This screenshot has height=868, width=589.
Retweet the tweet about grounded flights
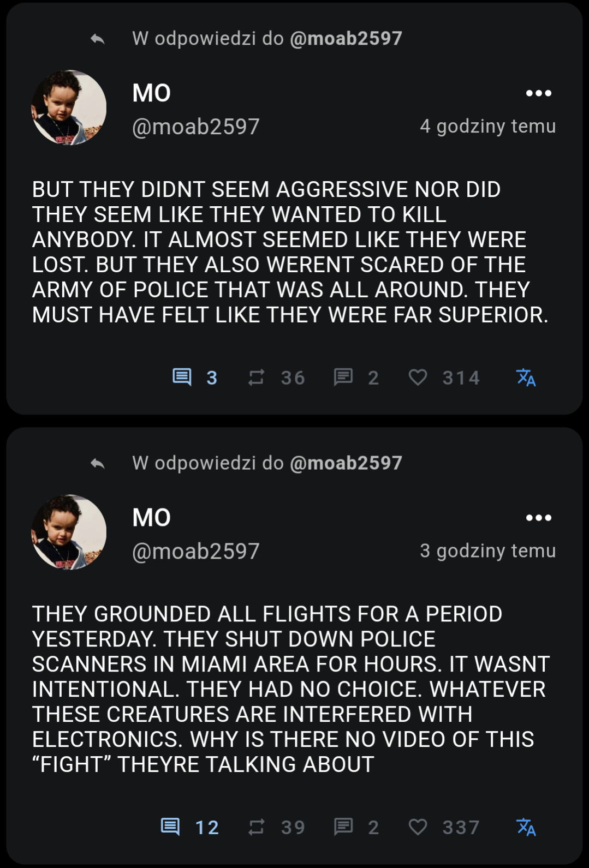[256, 827]
